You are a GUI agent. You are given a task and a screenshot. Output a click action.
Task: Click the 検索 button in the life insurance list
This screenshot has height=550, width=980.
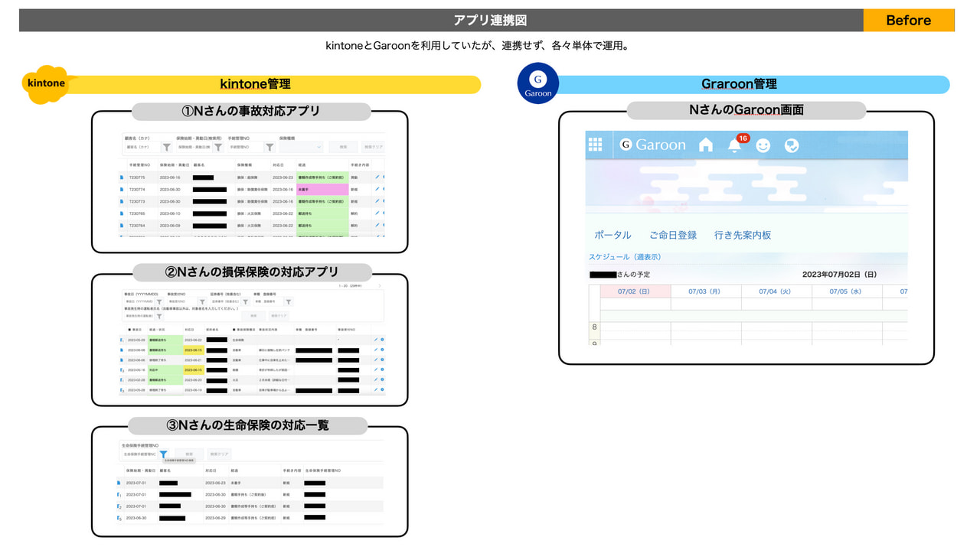click(x=189, y=454)
